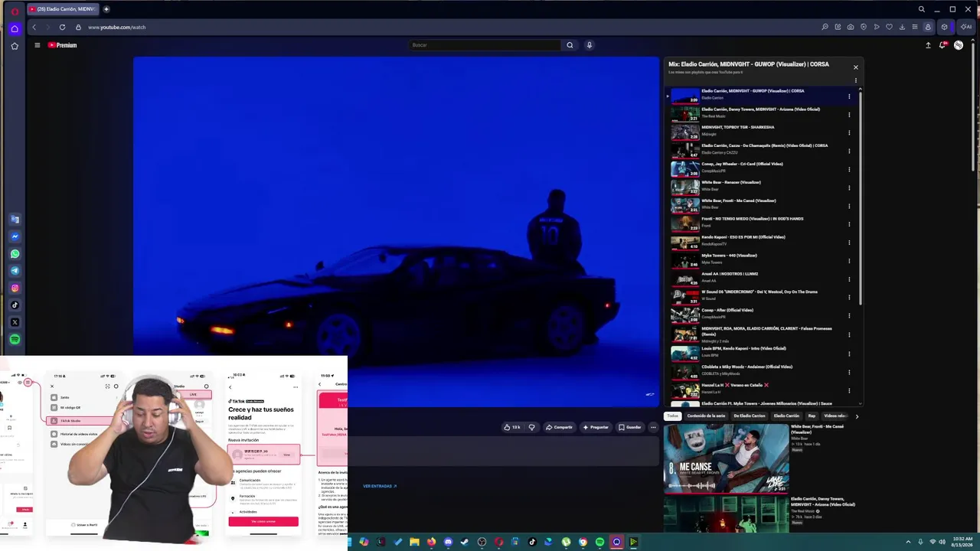Open TikTok in the Opera sidebar
The image size is (980, 551).
click(x=15, y=305)
